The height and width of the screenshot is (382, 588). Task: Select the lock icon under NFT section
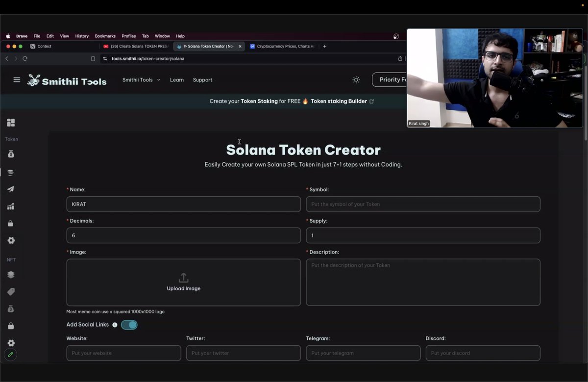pyautogui.click(x=11, y=326)
